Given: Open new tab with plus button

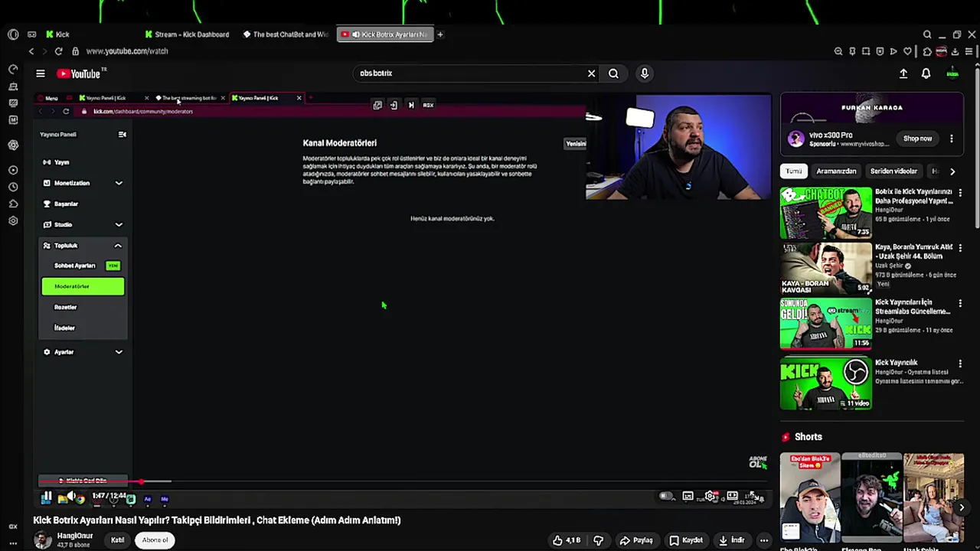Looking at the screenshot, I should 440,34.
